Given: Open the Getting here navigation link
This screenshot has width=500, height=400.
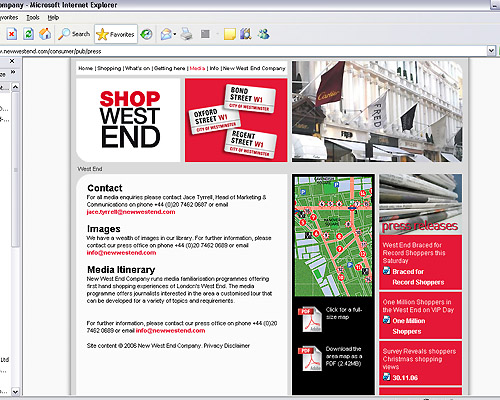Looking at the screenshot, I should click(169, 68).
